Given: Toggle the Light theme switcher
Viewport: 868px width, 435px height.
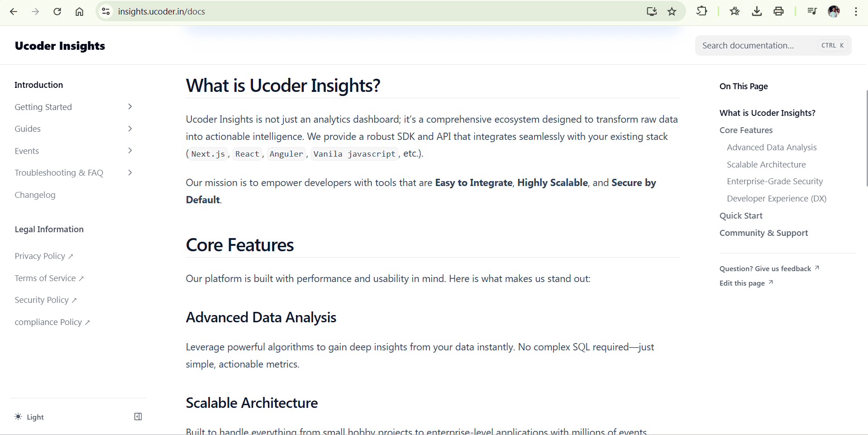Looking at the screenshot, I should 29,416.
